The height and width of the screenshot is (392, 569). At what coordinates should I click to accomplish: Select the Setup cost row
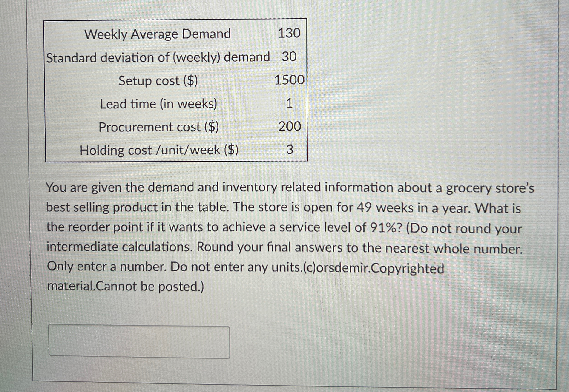tap(158, 81)
